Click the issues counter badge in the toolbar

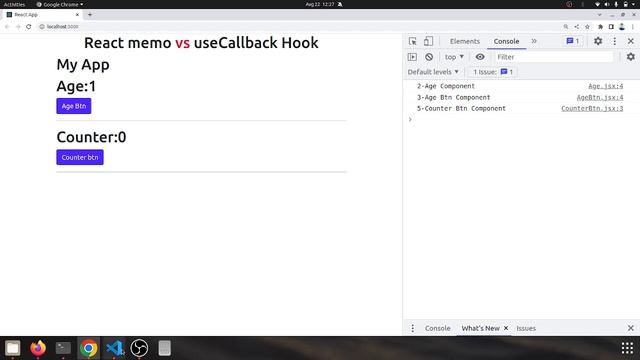(573, 41)
